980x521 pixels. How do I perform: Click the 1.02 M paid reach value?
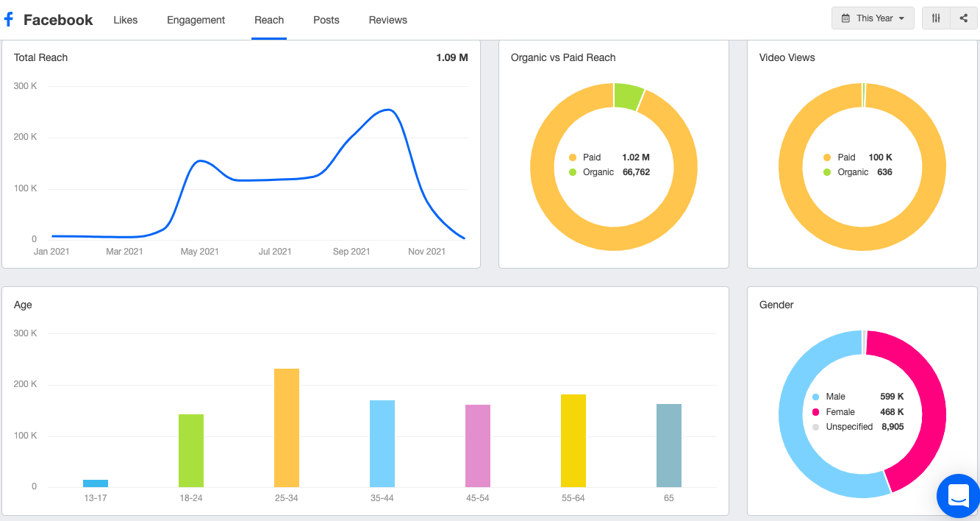[x=636, y=157]
